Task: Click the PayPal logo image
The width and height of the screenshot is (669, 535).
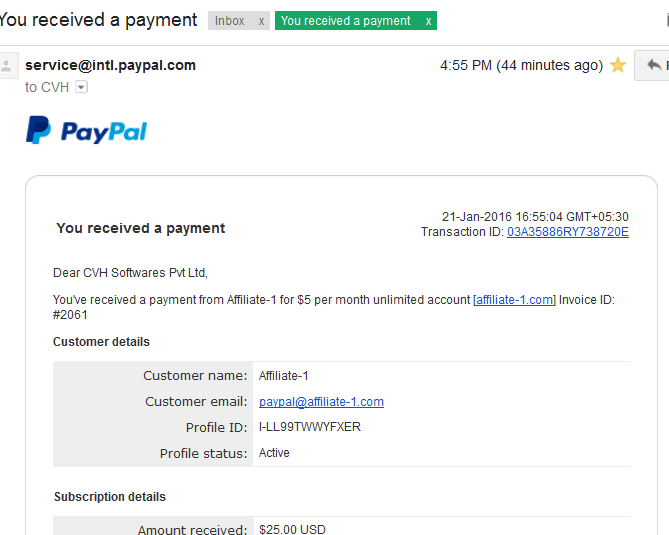Action: tap(87, 131)
